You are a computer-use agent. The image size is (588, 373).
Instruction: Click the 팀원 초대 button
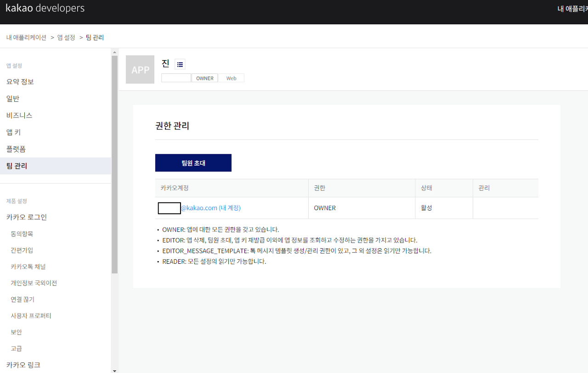click(193, 163)
